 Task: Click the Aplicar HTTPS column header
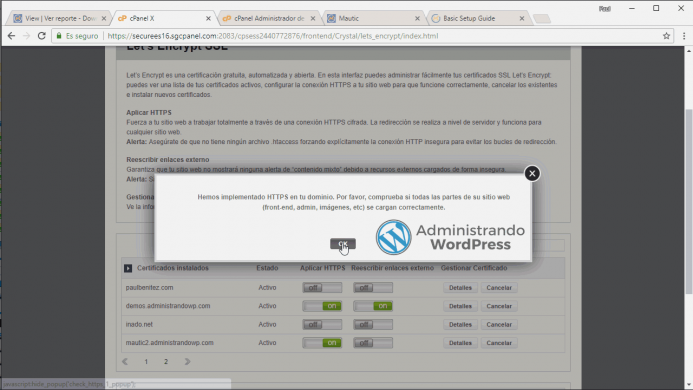323,268
